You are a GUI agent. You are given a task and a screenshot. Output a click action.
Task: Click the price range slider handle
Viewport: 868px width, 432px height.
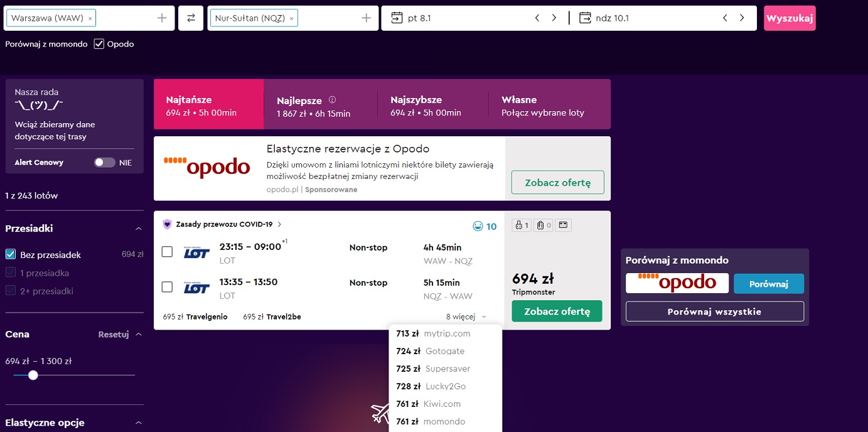click(33, 375)
